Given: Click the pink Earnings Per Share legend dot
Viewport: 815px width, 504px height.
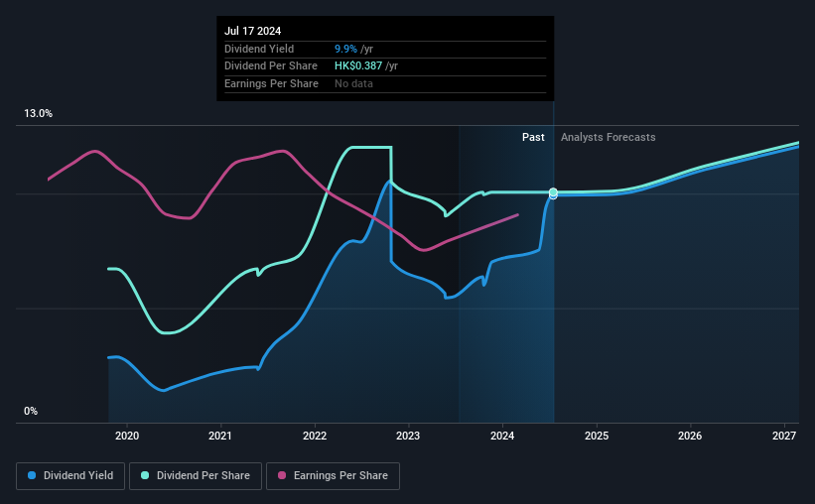Looking at the screenshot, I should [x=282, y=475].
